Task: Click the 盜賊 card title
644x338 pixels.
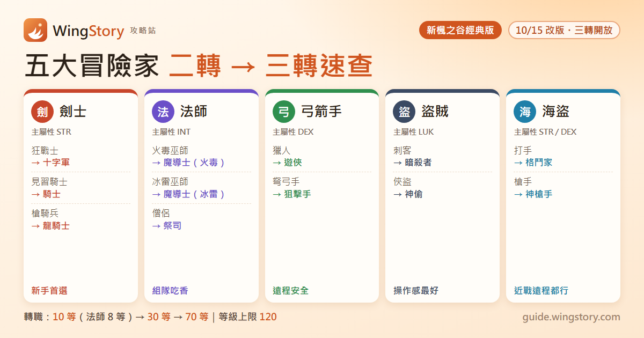Action: click(435, 112)
